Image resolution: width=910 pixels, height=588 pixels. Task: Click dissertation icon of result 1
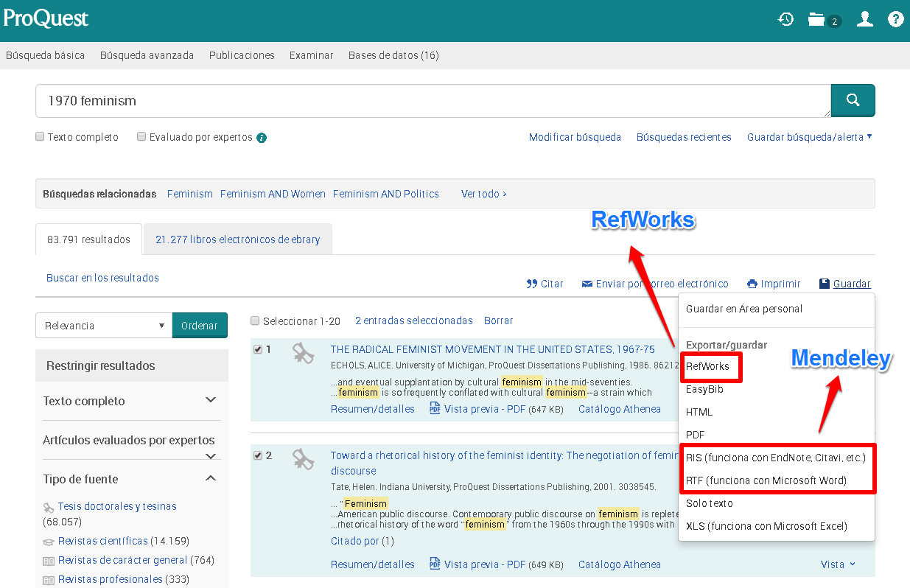click(303, 353)
